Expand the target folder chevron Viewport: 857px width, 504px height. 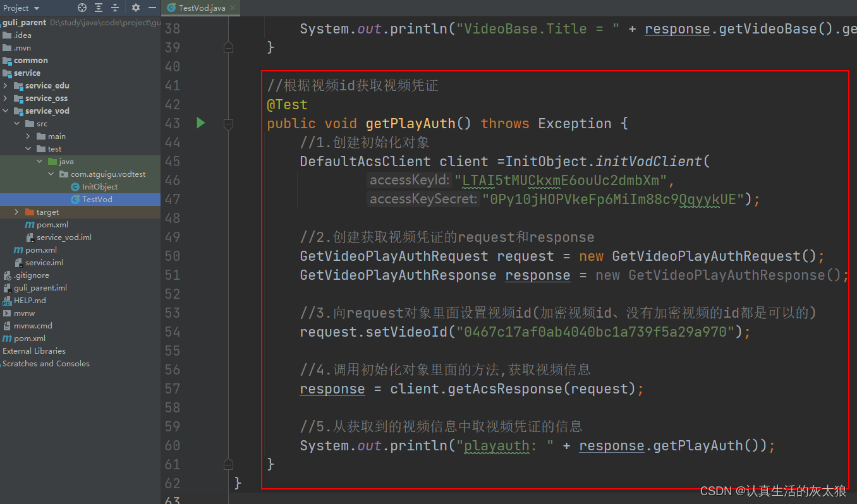tap(17, 212)
